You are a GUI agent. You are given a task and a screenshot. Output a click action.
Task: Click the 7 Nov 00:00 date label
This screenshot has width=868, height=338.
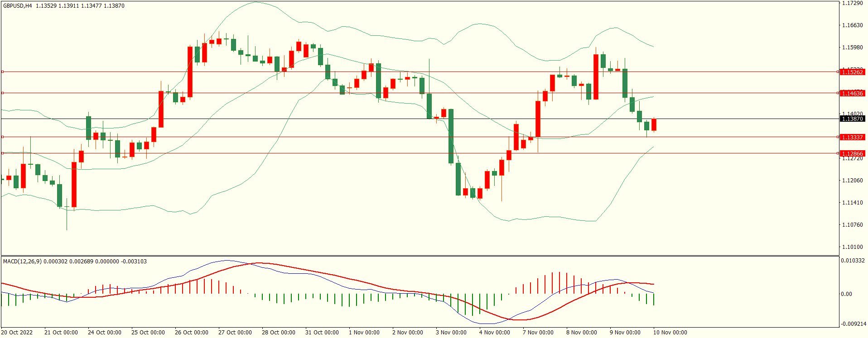(538, 333)
